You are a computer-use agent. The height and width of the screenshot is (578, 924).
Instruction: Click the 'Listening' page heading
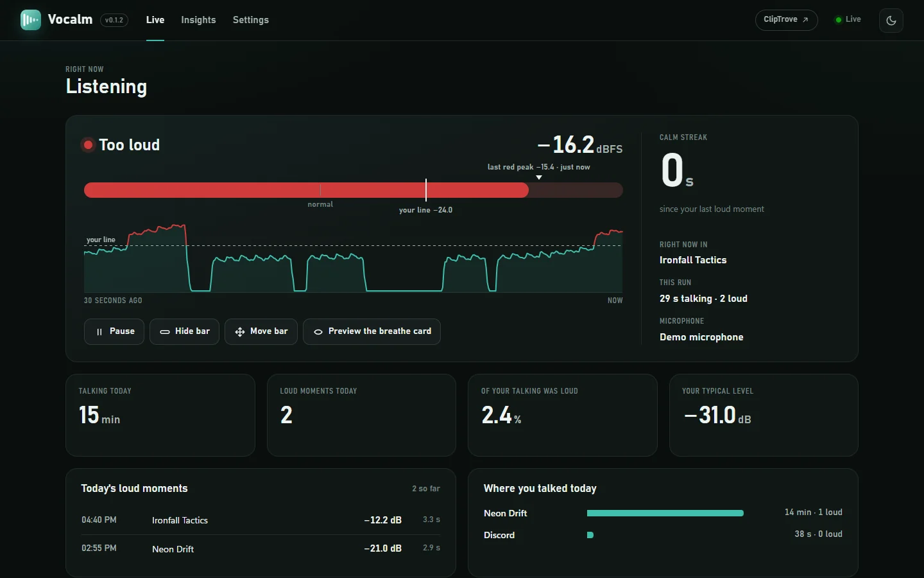[x=107, y=87]
